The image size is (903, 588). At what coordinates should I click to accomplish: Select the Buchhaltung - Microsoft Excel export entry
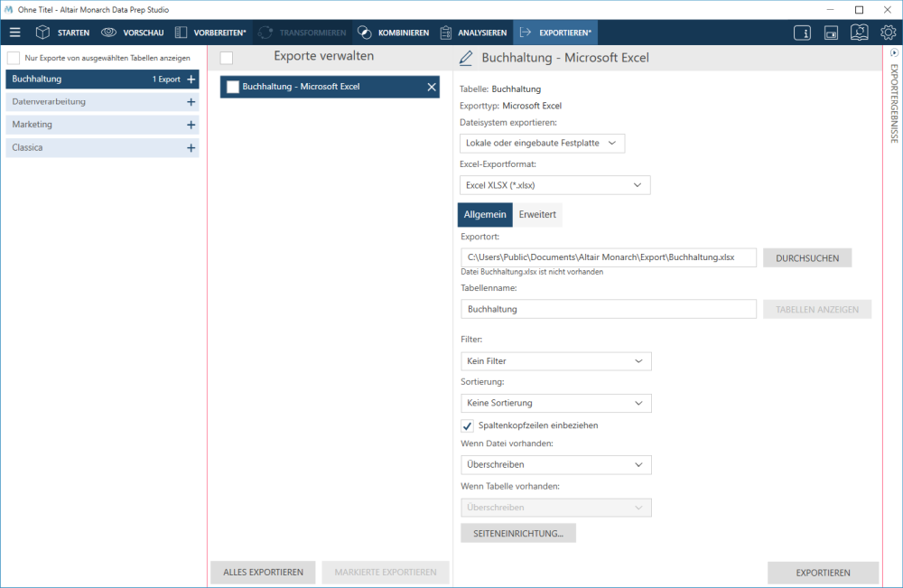click(x=330, y=87)
